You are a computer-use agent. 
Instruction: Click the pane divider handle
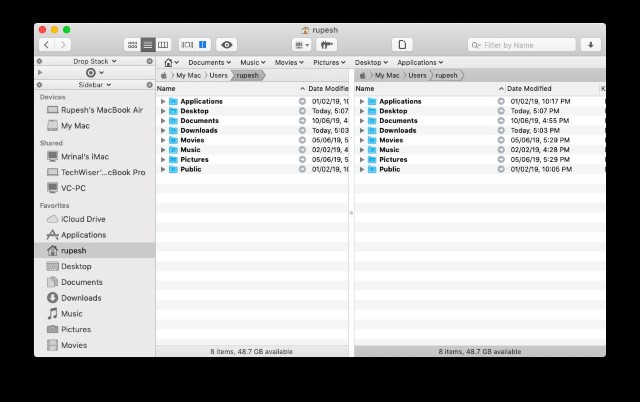[351, 213]
